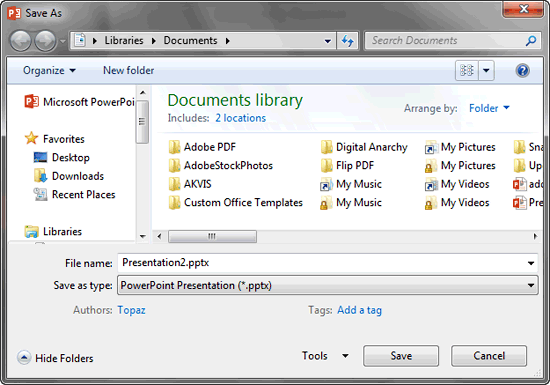Image resolution: width=550 pixels, height=385 pixels.
Task: Select the My Pictures shortcut item
Action: click(x=460, y=147)
